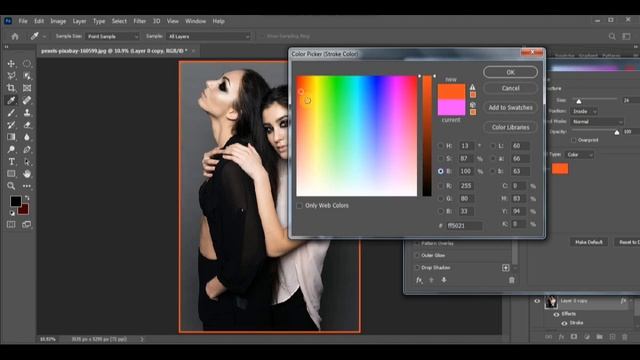Screen dimensions: 640x360
Task: Select the Brush tool
Action: coord(11,113)
